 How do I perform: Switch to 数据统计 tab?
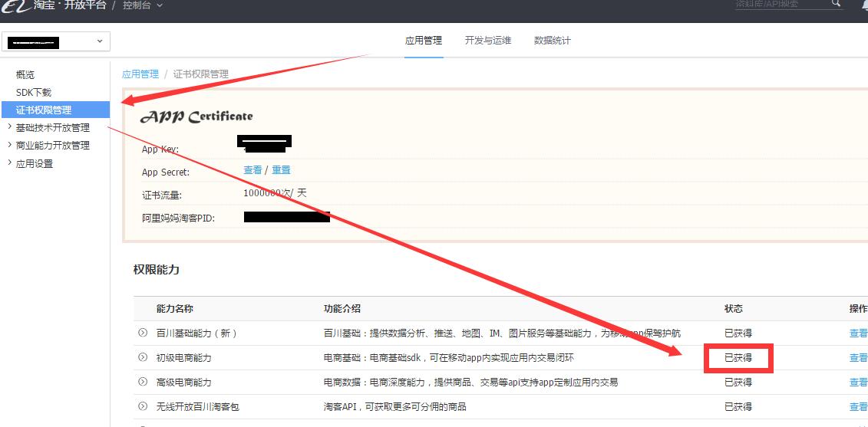(552, 41)
